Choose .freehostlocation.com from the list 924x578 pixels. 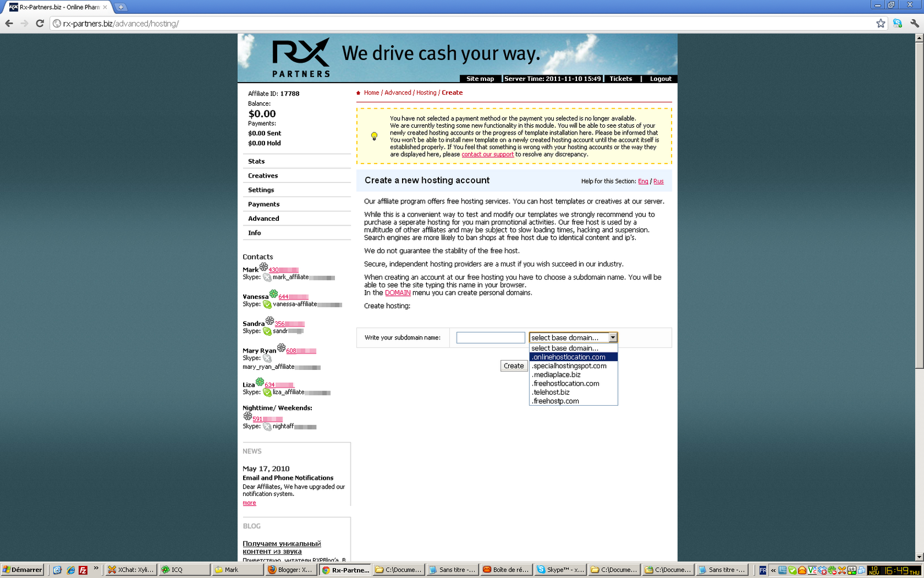573,383
